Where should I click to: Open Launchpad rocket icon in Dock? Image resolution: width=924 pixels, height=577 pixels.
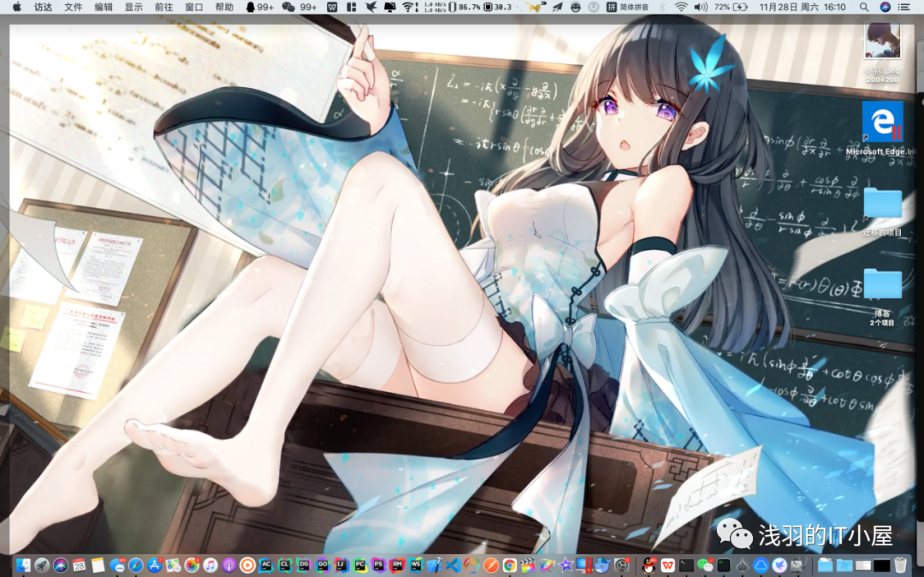coord(42,565)
